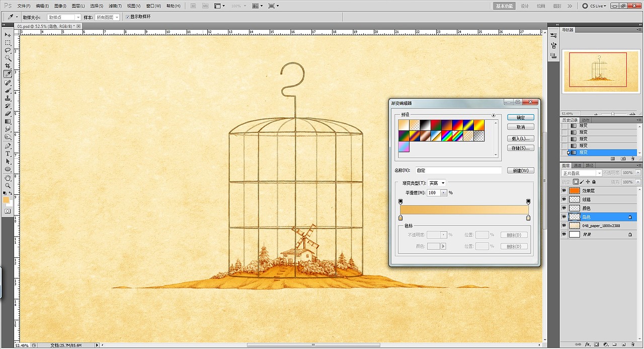This screenshot has width=644, height=349.
Task: Select the Type tool
Action: pos(8,154)
